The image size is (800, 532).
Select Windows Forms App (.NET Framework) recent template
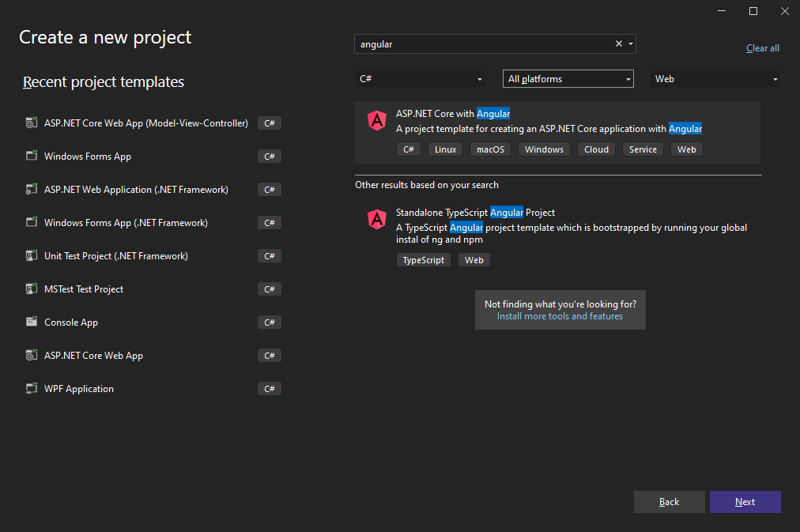click(x=153, y=222)
